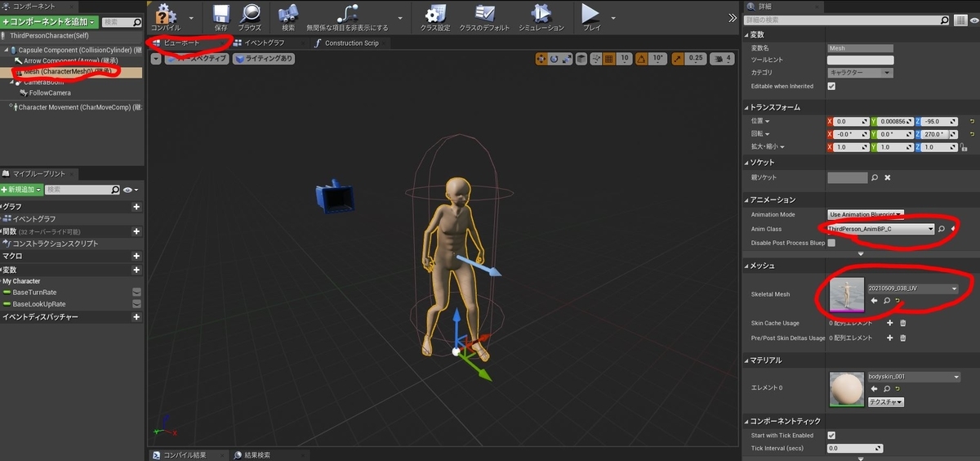Viewport: 980px width, 461px height.
Task: Click the ブラウズ (Browse) magnifier icon
Action: tap(250, 16)
